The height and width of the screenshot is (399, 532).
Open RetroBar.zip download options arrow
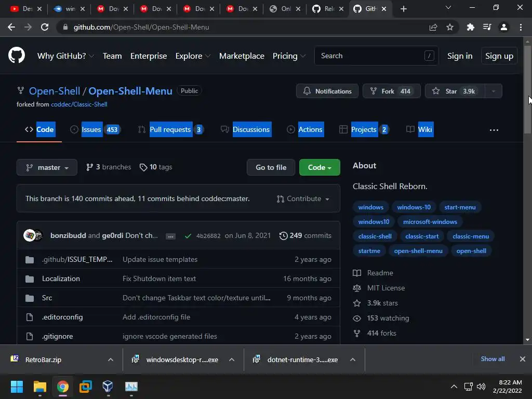click(111, 360)
